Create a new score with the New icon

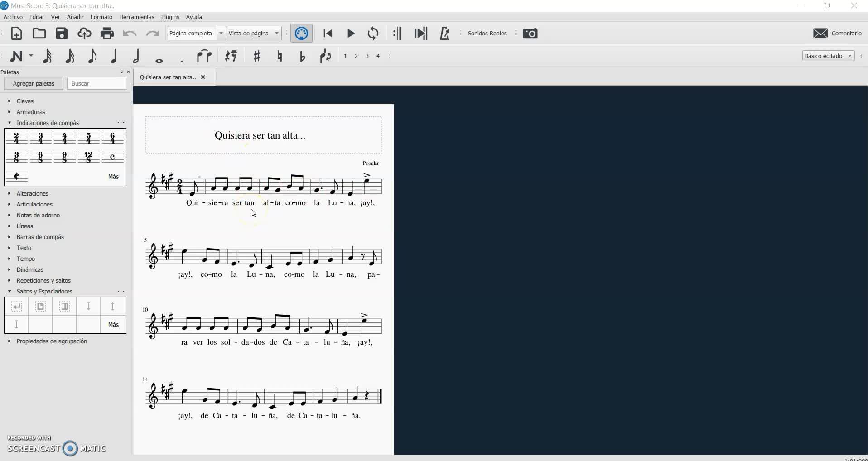coord(16,34)
